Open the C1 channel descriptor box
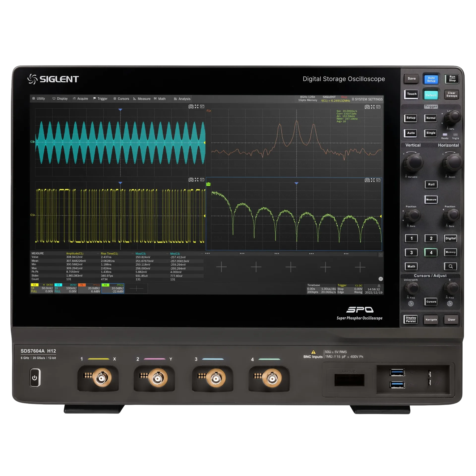The height and width of the screenshot is (476, 476). (x=42, y=288)
